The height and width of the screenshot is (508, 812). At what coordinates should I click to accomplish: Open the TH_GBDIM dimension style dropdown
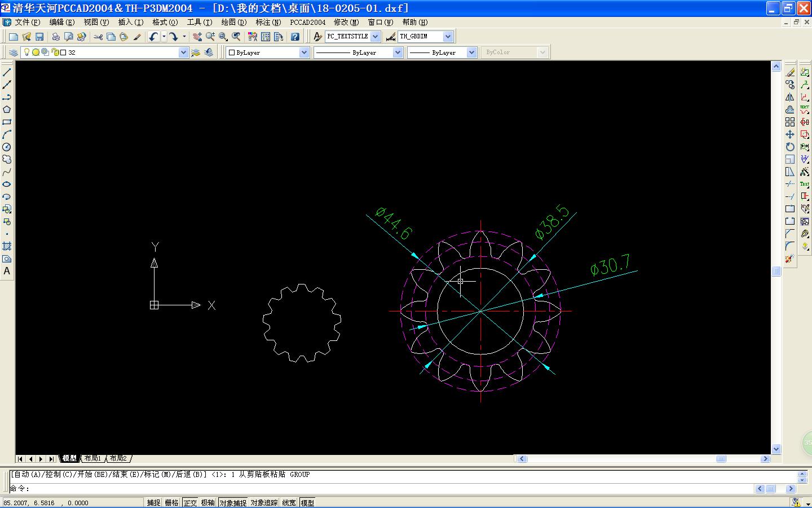448,37
